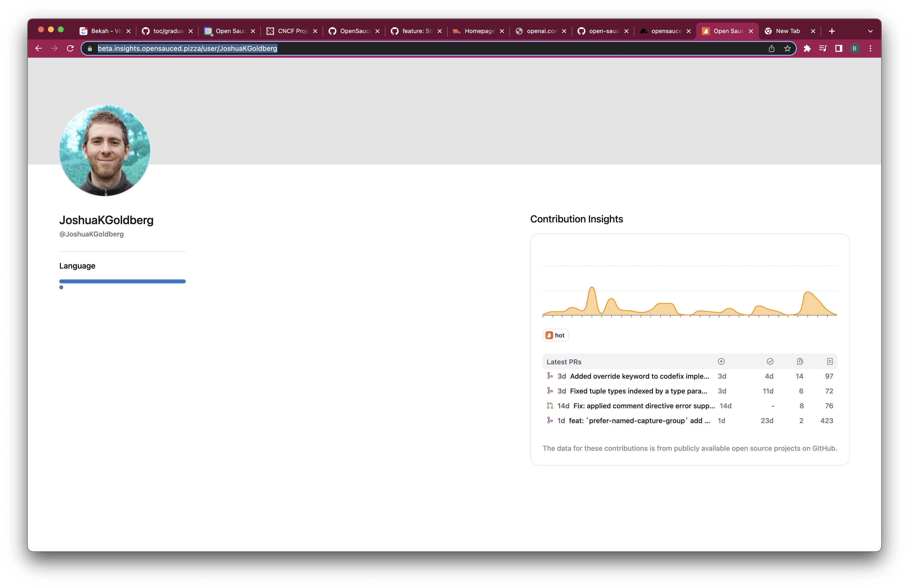Open PR 'feat: prefer-named-capture-group add ...'
909x588 pixels.
[639, 420]
